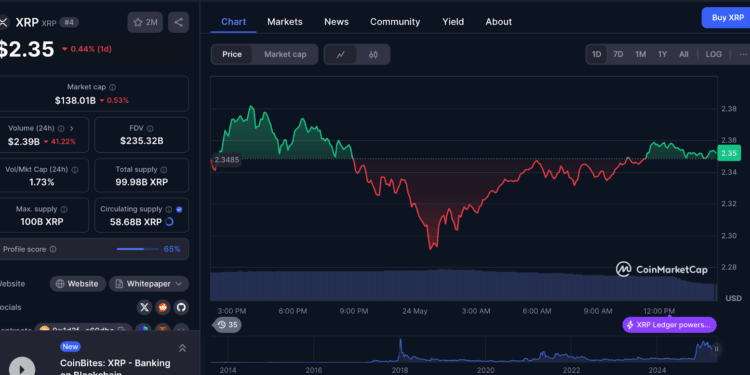The width and height of the screenshot is (750, 375).
Task: Open the Yield tab
Action: point(453,22)
